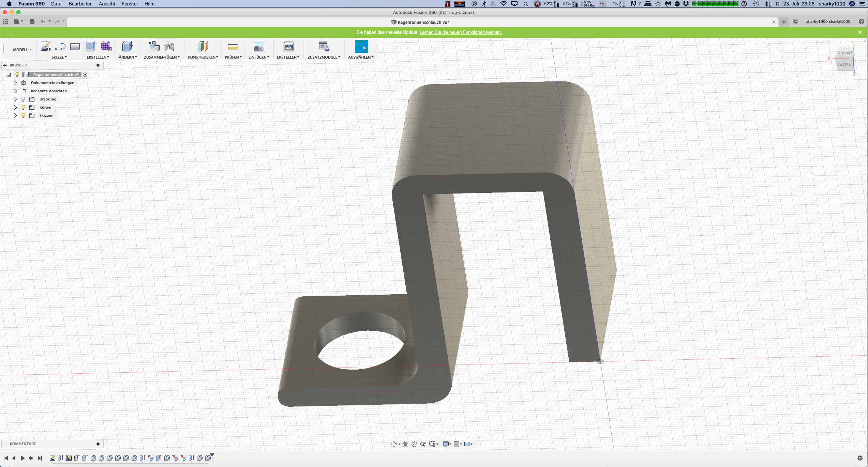Dismiss the green update banner
This screenshot has width=868, height=467.
(860, 32)
